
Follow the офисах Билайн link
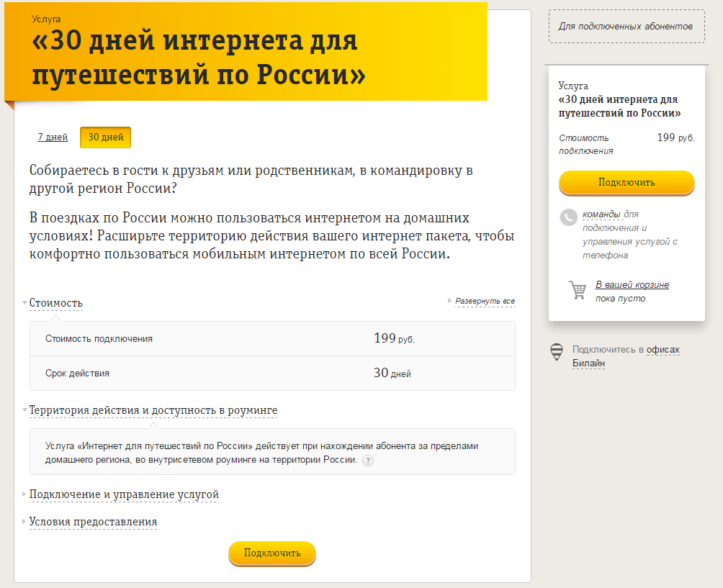coord(663,350)
